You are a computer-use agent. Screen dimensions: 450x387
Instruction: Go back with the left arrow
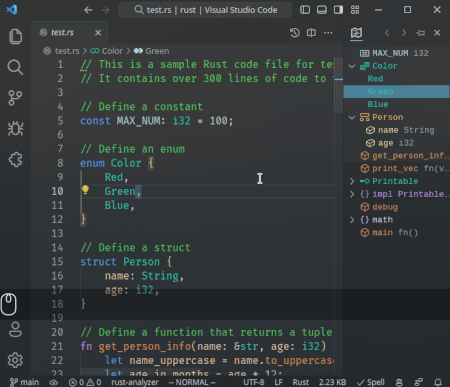click(x=88, y=10)
